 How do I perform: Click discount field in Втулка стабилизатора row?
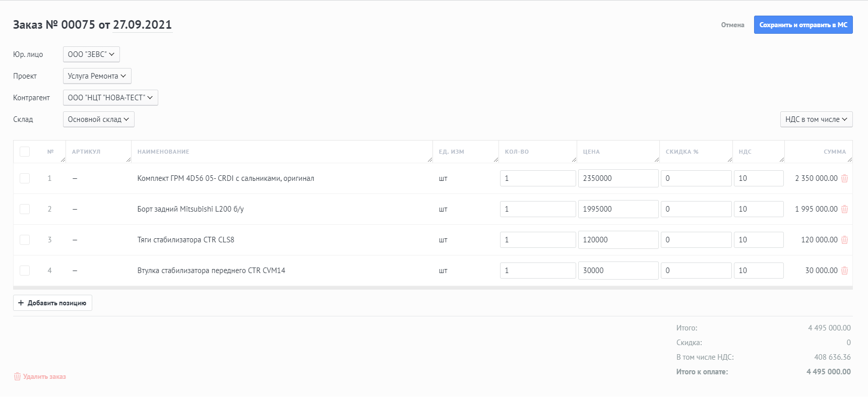click(696, 271)
